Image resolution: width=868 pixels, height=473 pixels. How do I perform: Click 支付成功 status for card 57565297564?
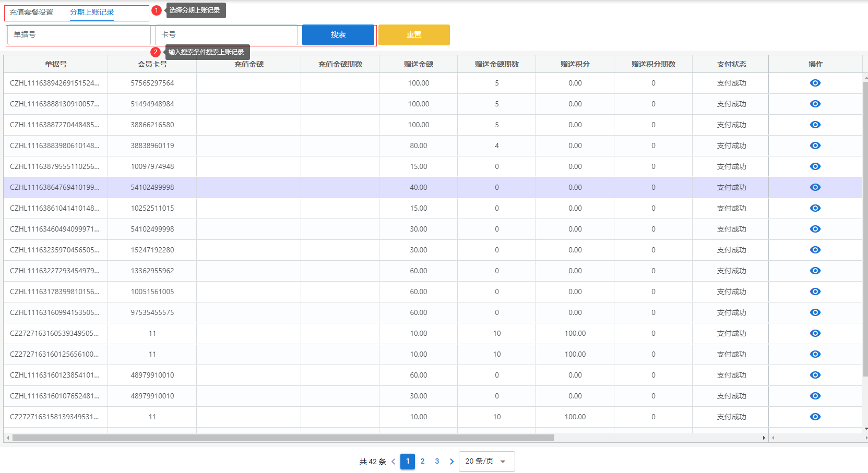point(731,83)
